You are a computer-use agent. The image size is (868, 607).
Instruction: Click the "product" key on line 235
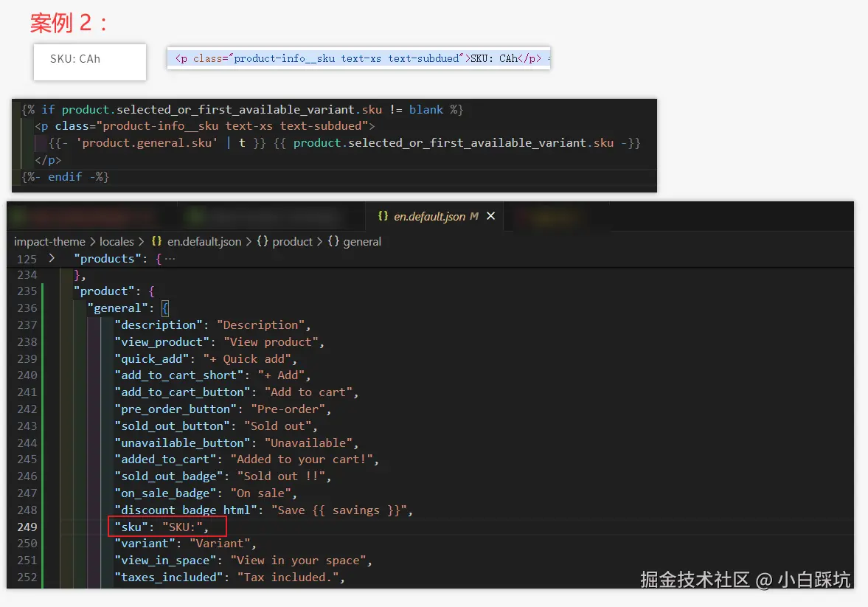pyautogui.click(x=104, y=291)
